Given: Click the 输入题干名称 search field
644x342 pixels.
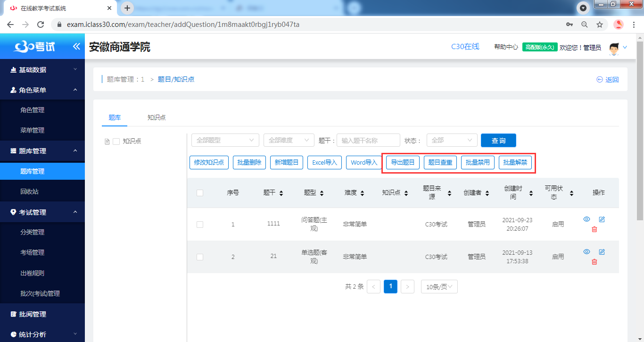Looking at the screenshot, I should click(x=368, y=140).
